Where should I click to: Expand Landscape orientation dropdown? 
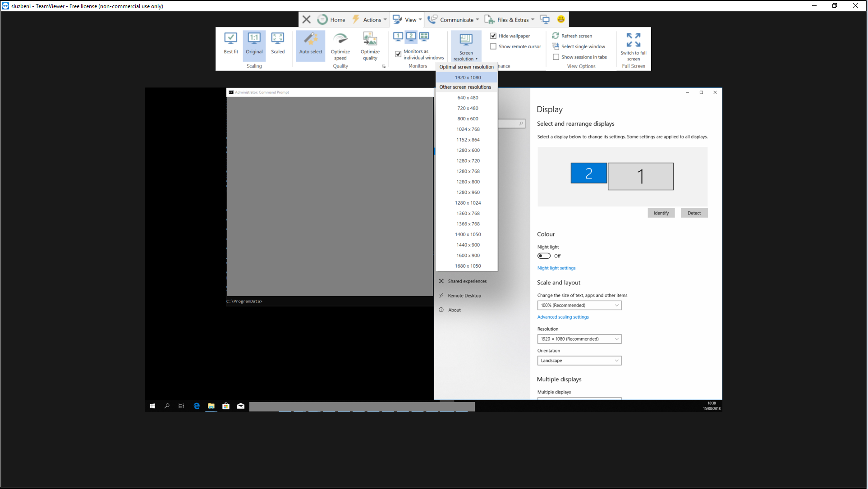pyautogui.click(x=579, y=361)
